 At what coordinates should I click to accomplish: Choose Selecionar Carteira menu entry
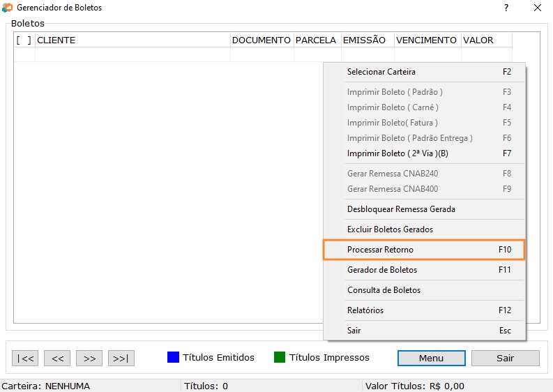coord(423,72)
